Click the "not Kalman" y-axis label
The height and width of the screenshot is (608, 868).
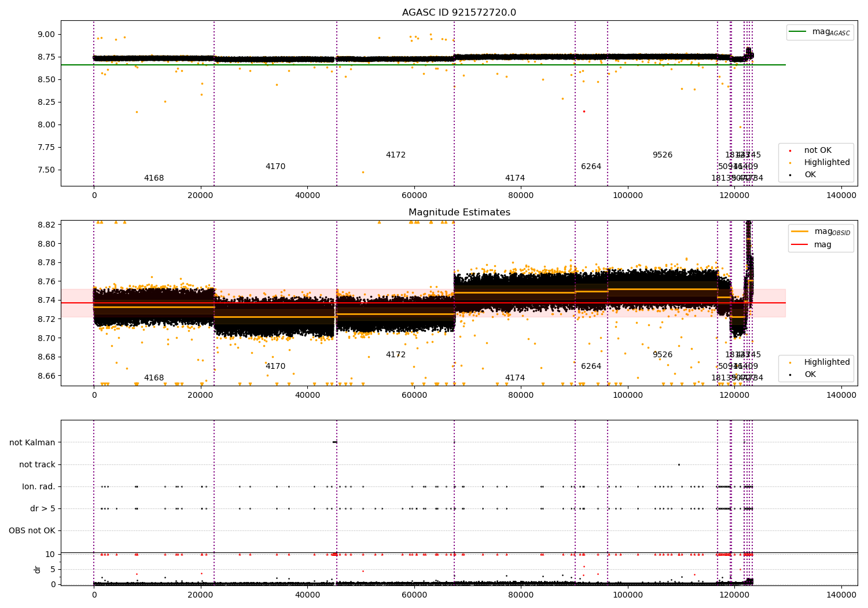coord(32,442)
